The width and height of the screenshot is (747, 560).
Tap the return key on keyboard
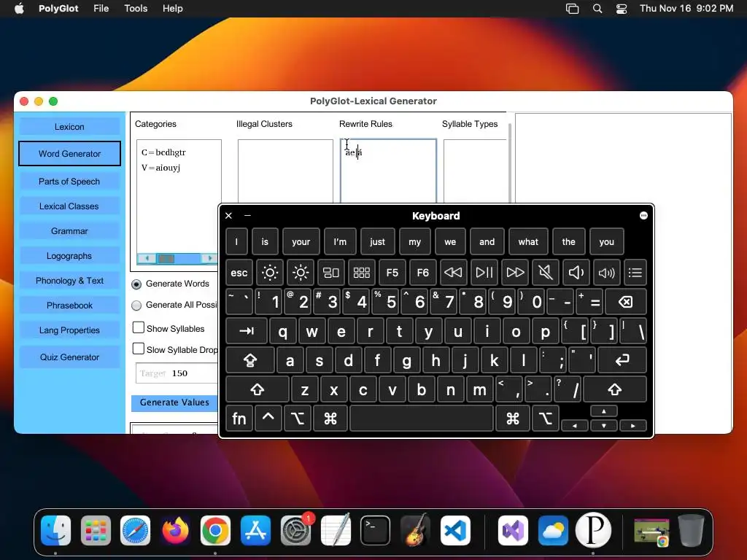622,360
